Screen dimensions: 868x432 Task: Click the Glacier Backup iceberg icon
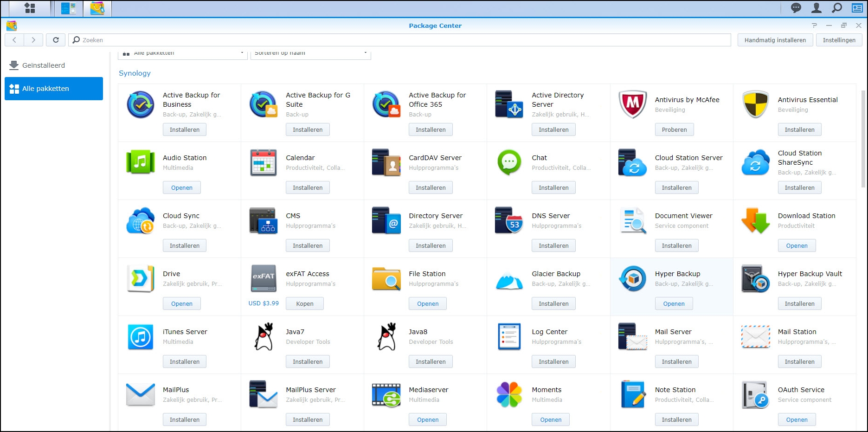(509, 280)
